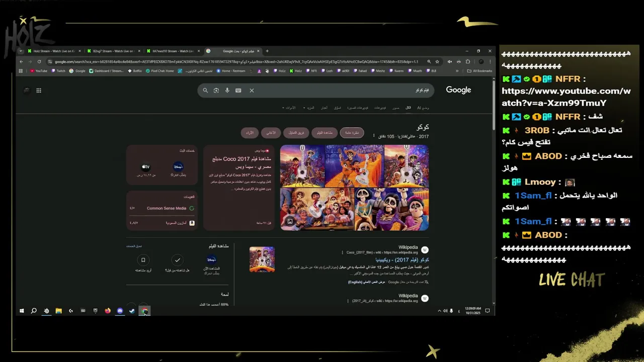Click Coco thumbnail beside Wikipedia result
The image size is (644, 362).
(x=262, y=259)
